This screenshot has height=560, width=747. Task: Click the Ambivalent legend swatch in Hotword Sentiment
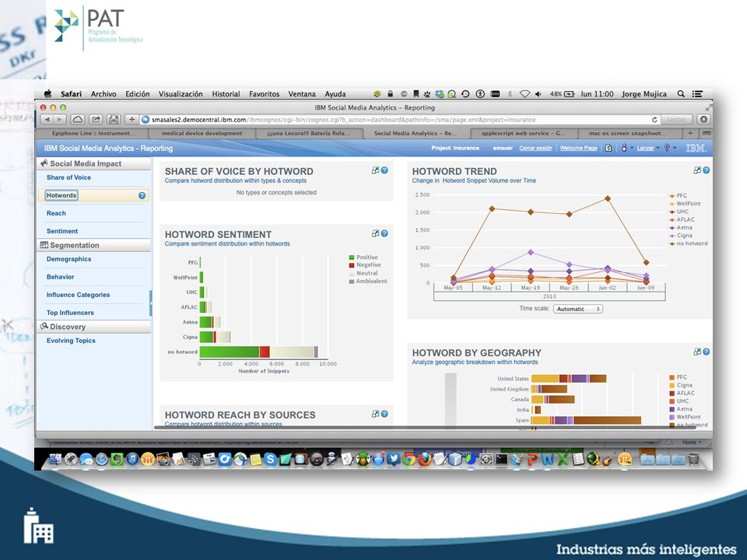[352, 282]
